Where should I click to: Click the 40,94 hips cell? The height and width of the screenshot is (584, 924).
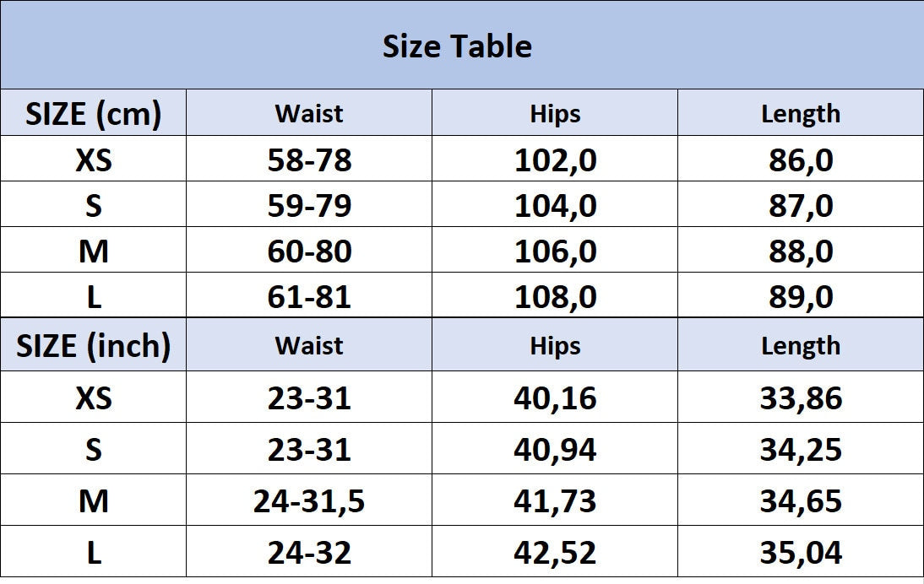555,449
